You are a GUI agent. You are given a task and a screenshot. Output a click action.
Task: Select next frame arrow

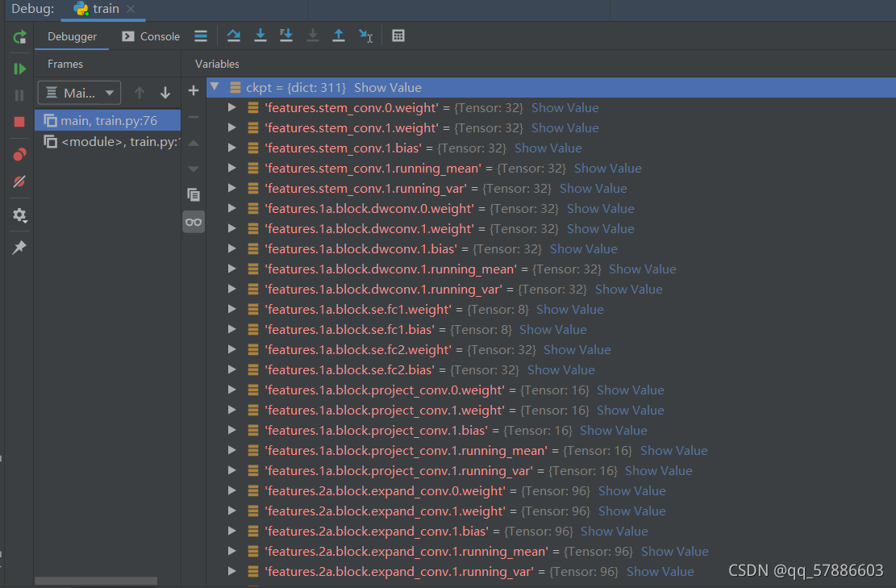coord(165,93)
